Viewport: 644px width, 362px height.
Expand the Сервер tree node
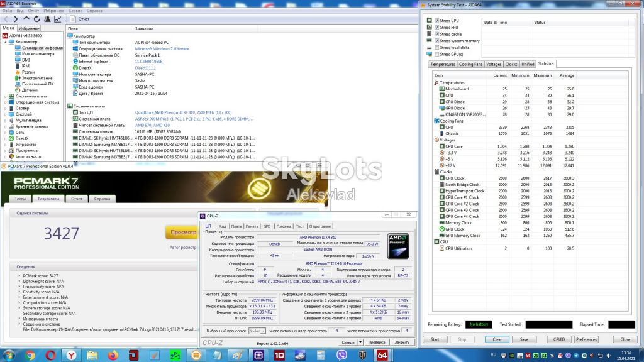(x=5, y=108)
